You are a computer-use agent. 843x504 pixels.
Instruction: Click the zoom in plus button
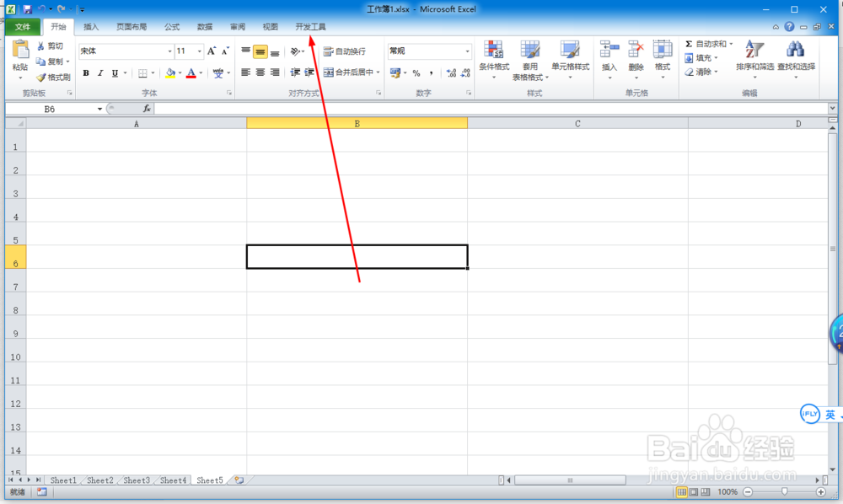point(820,491)
